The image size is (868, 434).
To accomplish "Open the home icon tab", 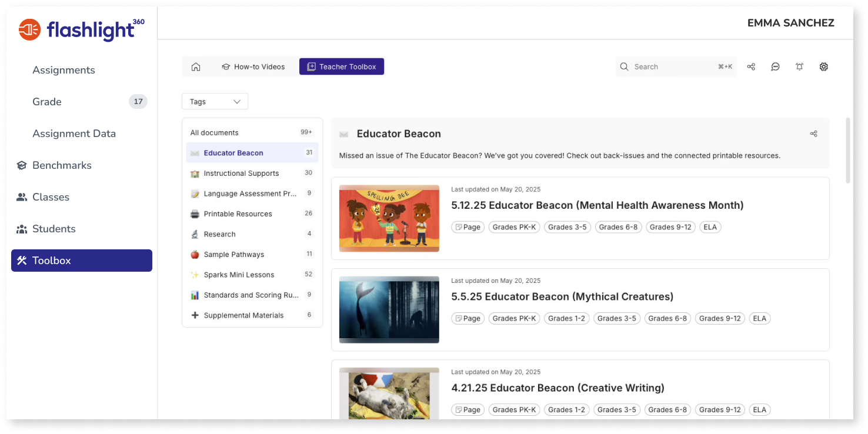I will coord(196,67).
